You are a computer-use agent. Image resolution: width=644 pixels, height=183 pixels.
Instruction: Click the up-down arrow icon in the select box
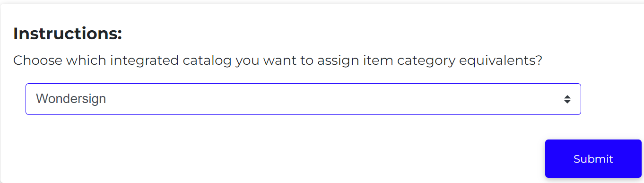click(567, 99)
